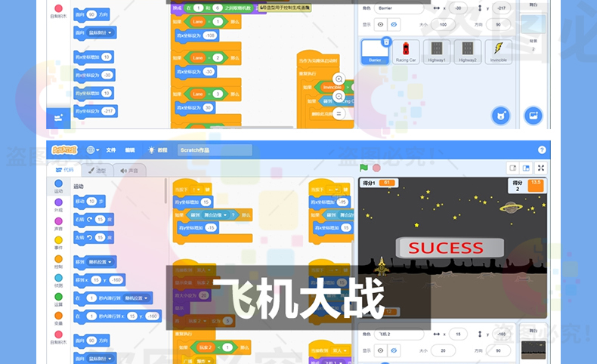Select the 变量 block category circle
The image size is (597, 364).
coord(58,316)
